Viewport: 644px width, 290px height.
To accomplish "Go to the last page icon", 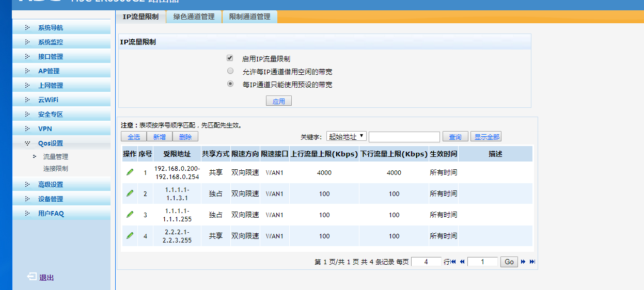I will [532, 262].
